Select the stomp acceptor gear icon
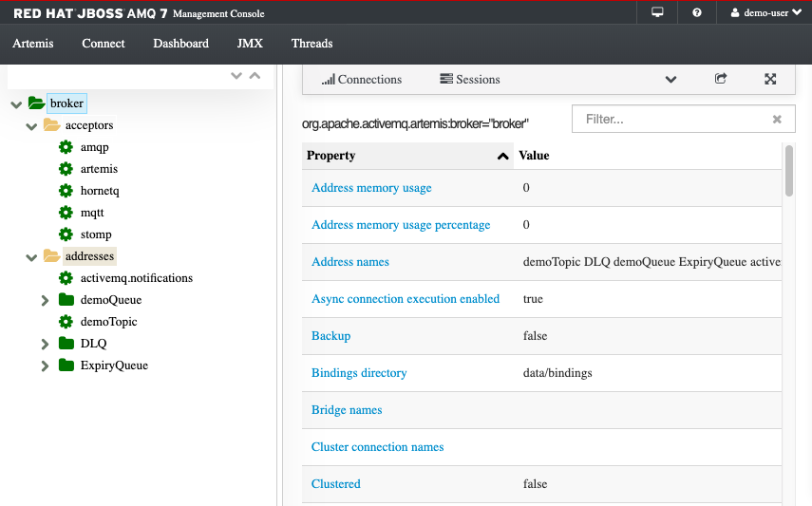This screenshot has height=506, width=812. pos(66,234)
